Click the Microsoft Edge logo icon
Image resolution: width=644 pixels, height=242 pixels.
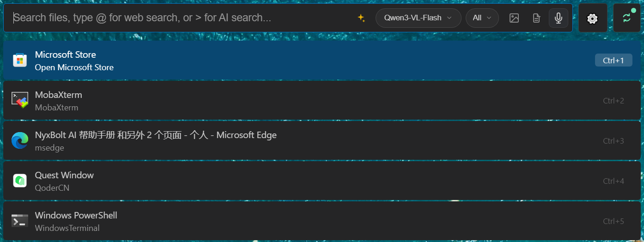click(x=20, y=140)
